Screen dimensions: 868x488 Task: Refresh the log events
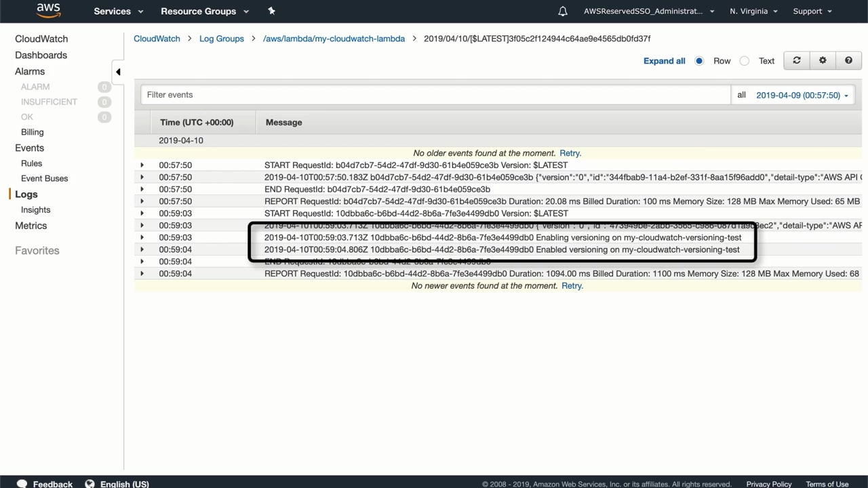point(797,60)
